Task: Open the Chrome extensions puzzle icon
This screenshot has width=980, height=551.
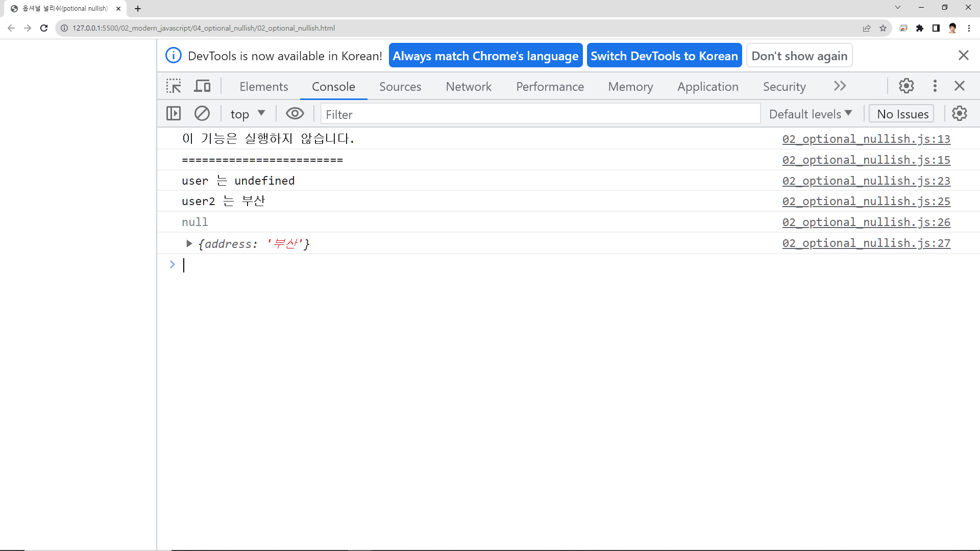Action: (919, 28)
